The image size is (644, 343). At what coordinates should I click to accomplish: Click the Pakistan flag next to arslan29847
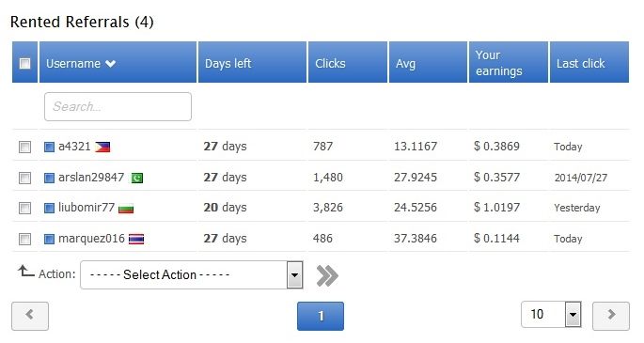click(x=137, y=178)
